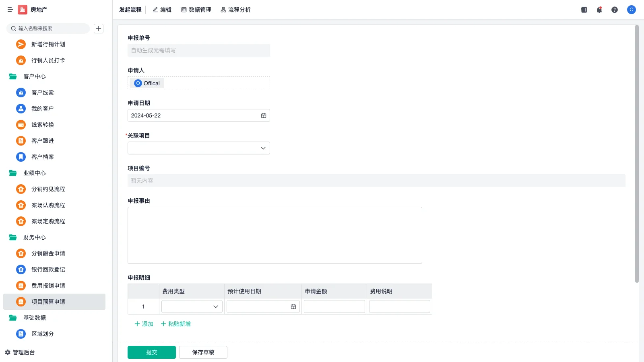The image size is (644, 362).
Task: Click the 分销酬金申请 icon
Action: tap(21, 253)
